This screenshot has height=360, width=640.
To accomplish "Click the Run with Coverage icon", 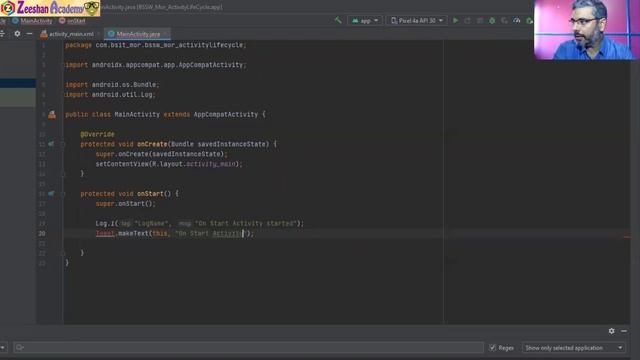I will coord(504,20).
